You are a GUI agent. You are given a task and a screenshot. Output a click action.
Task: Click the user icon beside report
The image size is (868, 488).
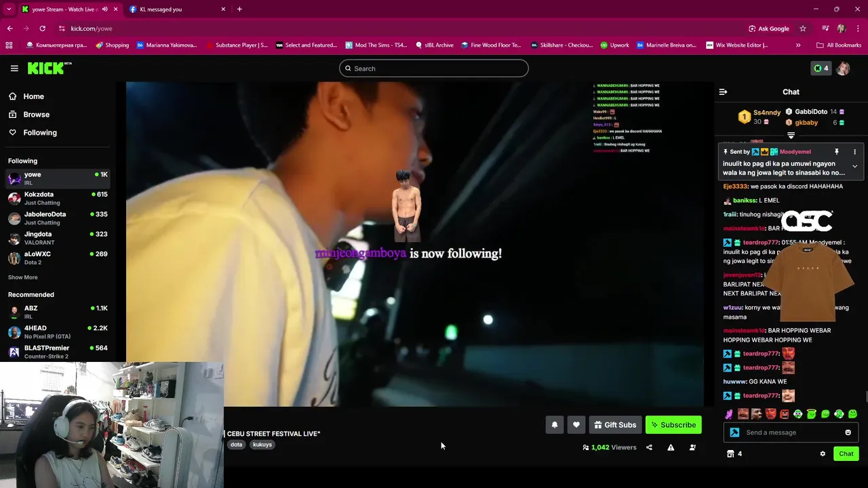(x=692, y=447)
